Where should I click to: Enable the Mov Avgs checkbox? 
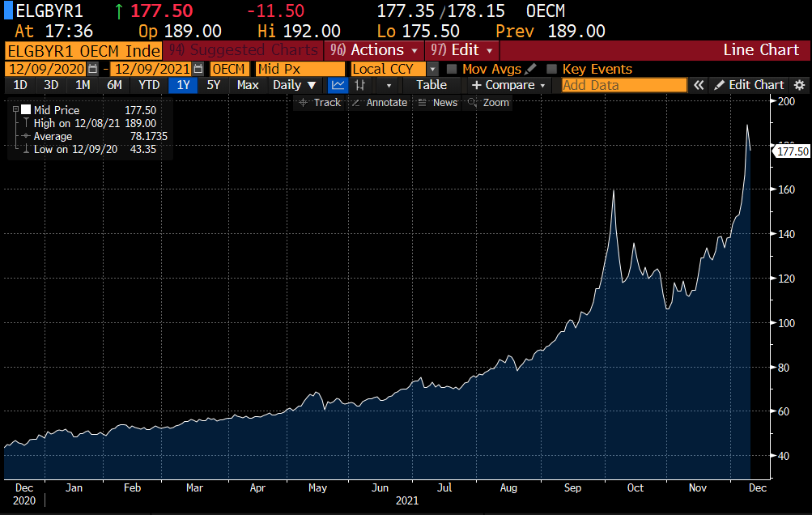coord(452,70)
